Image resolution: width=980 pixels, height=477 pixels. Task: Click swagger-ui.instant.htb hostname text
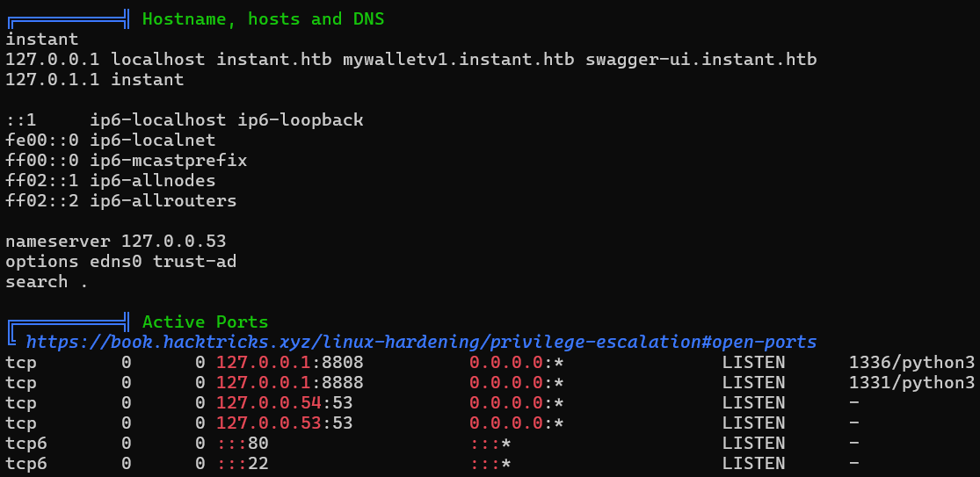[x=701, y=60]
